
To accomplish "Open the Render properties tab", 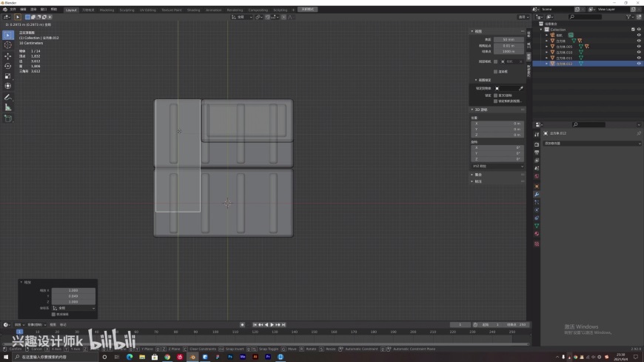I will click(x=537, y=144).
